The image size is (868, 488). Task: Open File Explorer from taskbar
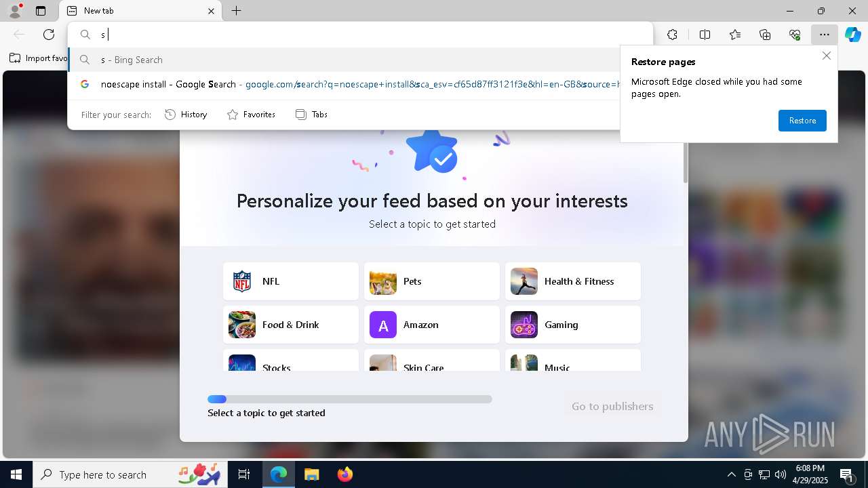(x=311, y=474)
